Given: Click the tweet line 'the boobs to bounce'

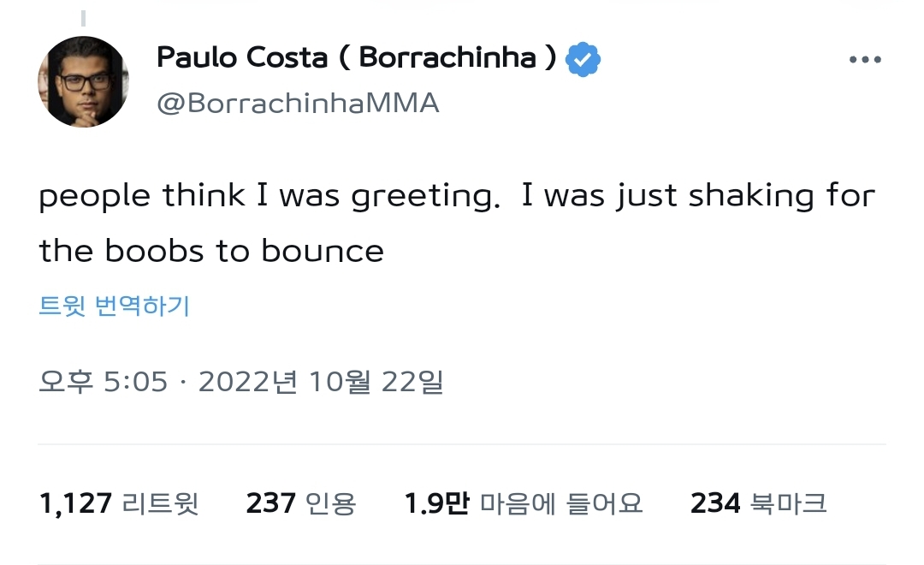Looking at the screenshot, I should pyautogui.click(x=211, y=251).
